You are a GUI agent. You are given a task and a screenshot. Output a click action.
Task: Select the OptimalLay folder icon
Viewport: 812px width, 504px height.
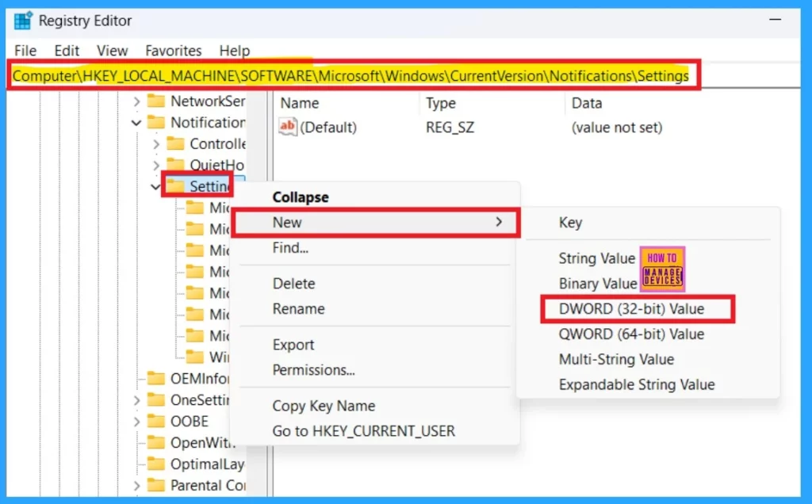click(x=156, y=464)
